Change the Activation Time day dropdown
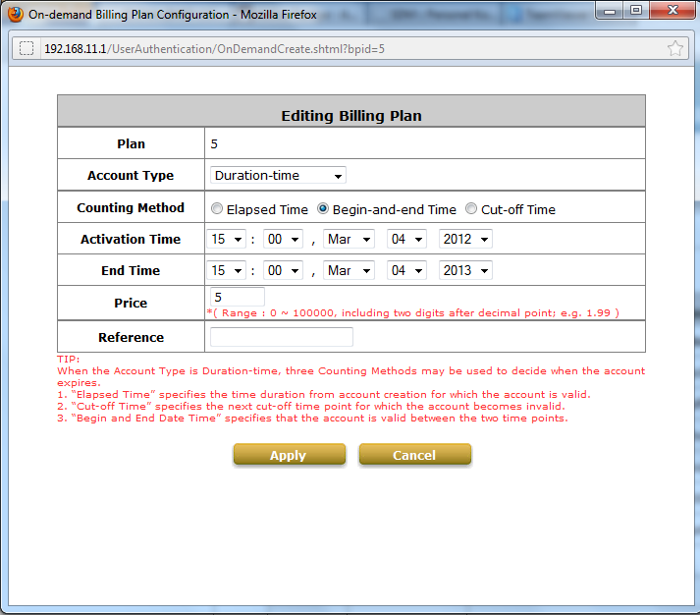The height and width of the screenshot is (615, 700). point(406,240)
